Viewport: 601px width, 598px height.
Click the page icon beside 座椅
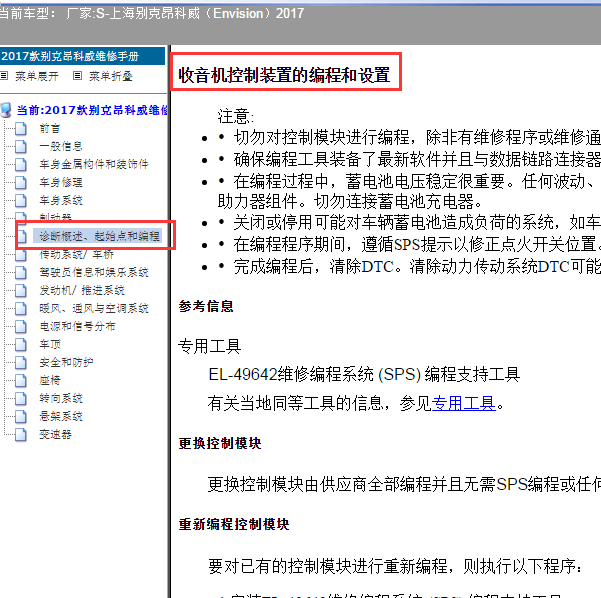21,381
